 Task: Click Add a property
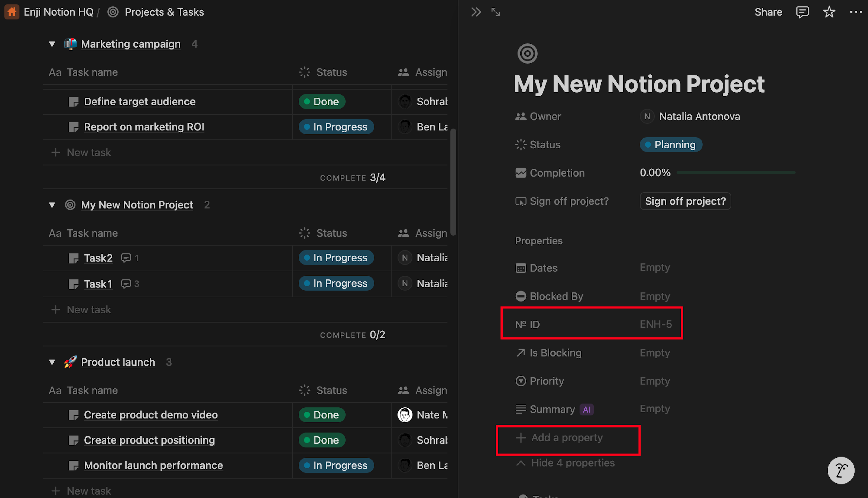(559, 437)
